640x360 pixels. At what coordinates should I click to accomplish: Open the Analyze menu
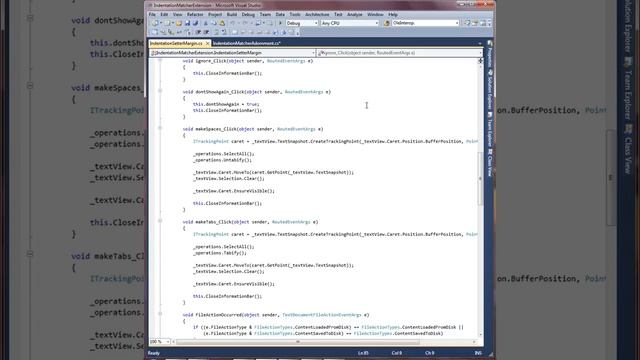(354, 14)
